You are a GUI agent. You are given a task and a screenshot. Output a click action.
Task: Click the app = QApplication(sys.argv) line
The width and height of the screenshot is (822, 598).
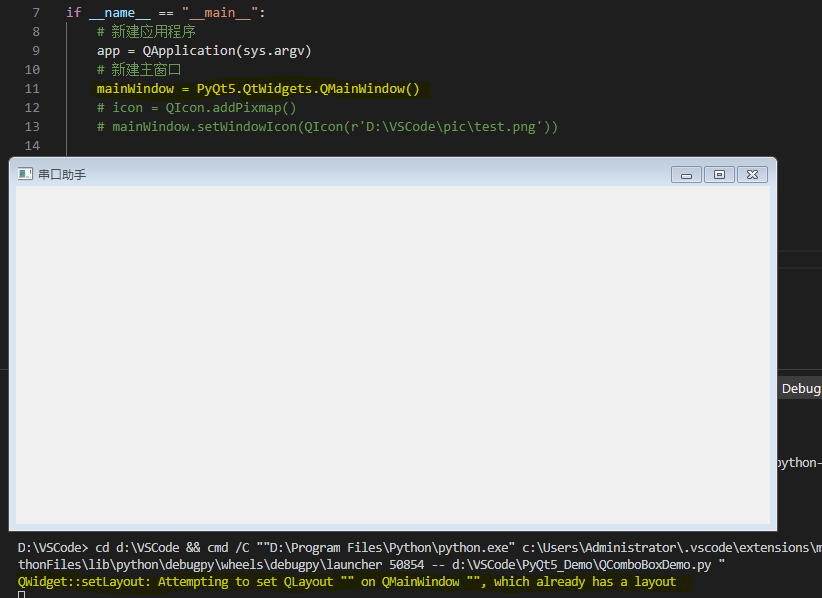click(x=204, y=51)
